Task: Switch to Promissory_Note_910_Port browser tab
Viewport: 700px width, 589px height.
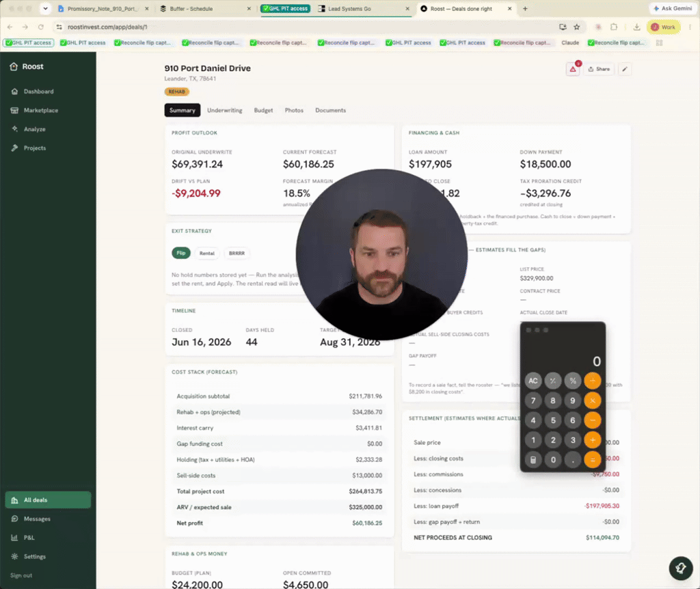Action: [x=103, y=8]
